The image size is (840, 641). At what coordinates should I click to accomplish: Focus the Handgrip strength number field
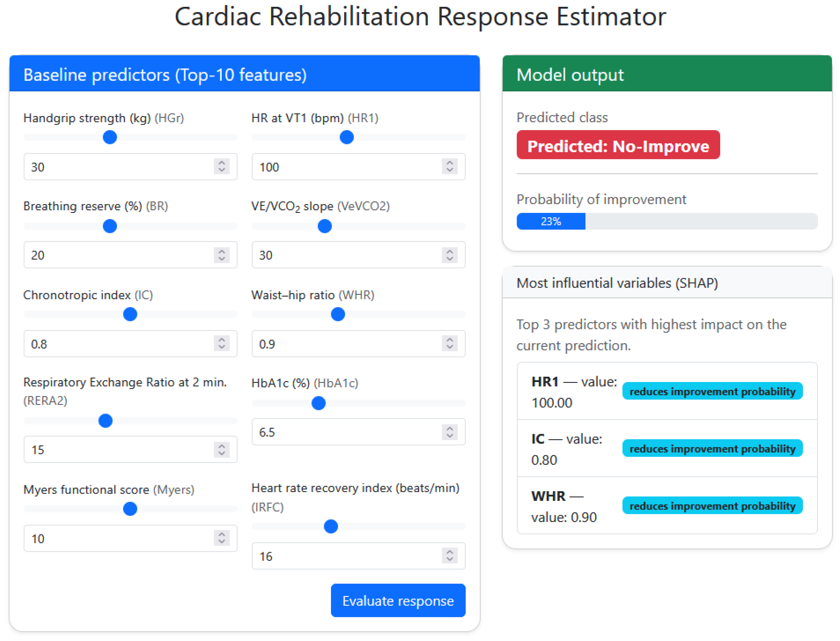118,167
